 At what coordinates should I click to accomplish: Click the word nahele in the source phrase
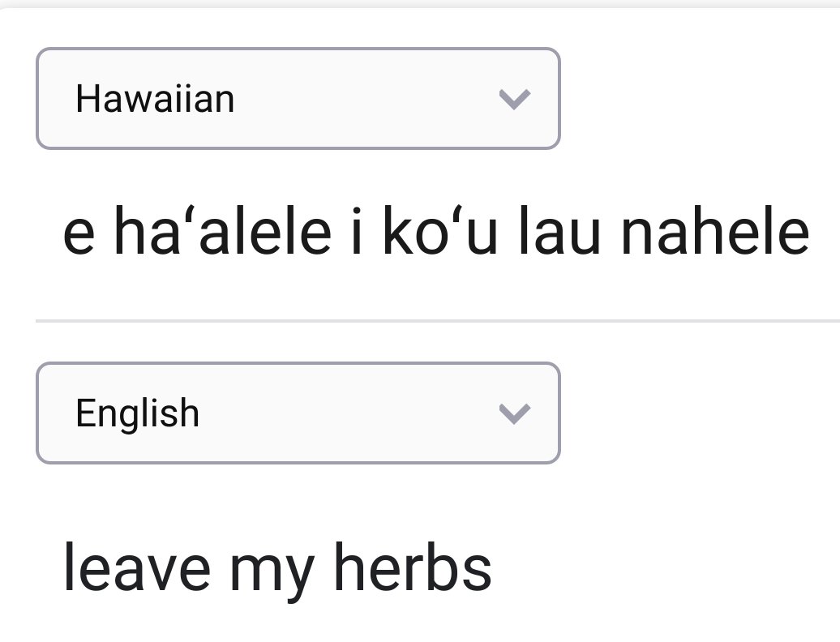714,231
